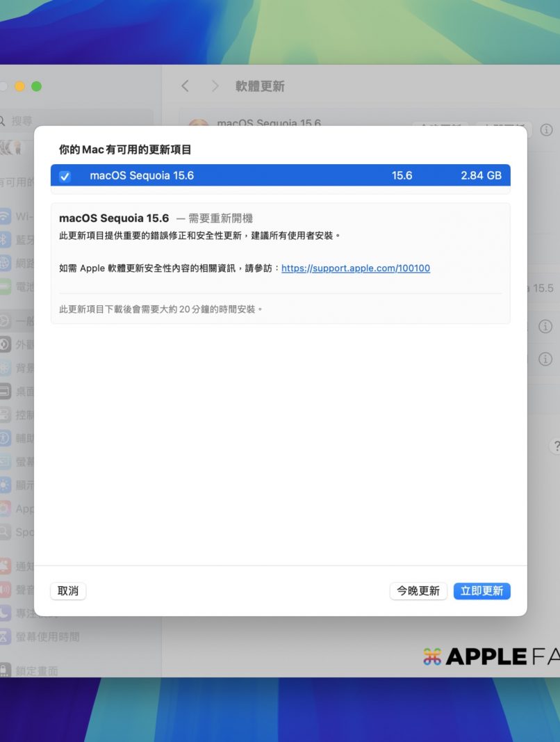Open 專注 (Focus) settings via the moon icon
This screenshot has height=742, width=560.
pos(6,613)
